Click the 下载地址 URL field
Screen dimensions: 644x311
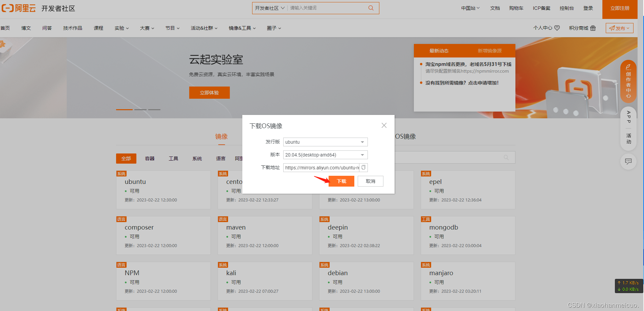321,168
